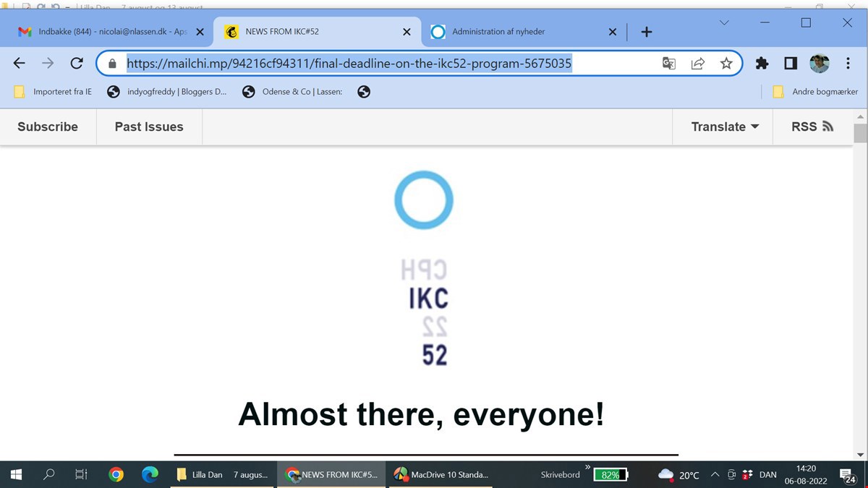Image resolution: width=868 pixels, height=488 pixels.
Task: Select the NEWS FROM IKC#52 tab
Action: [x=317, y=32]
